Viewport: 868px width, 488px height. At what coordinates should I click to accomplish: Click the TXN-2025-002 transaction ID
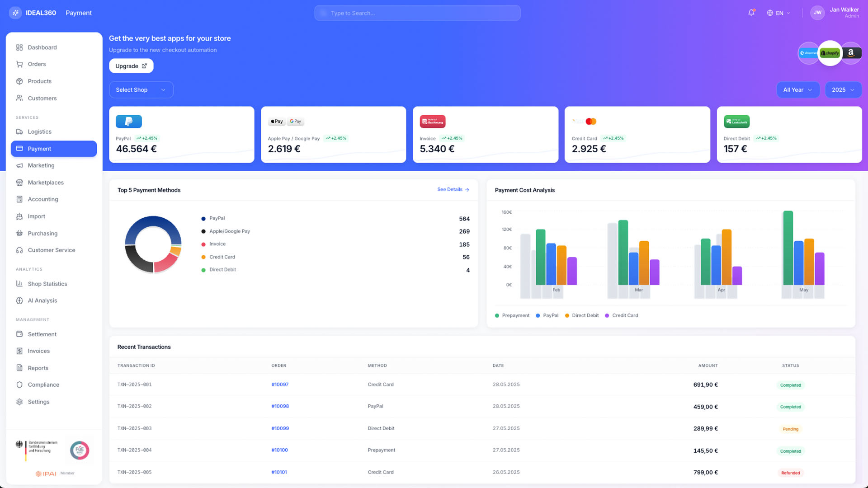(134, 406)
